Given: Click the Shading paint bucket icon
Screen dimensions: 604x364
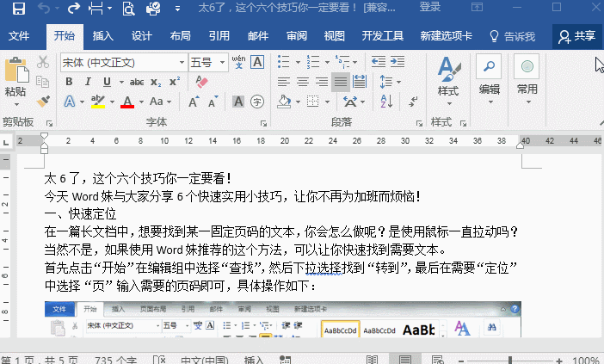Looking at the screenshot, I should point(284,102).
